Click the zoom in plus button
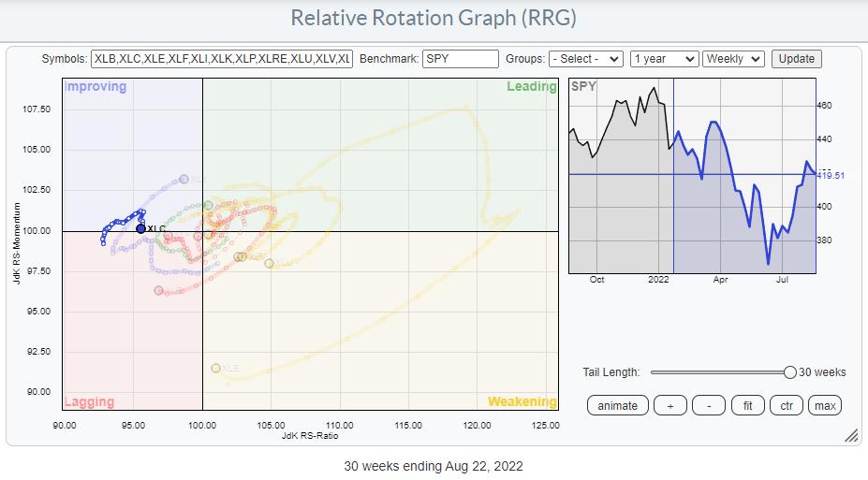The image size is (868, 480). click(669, 405)
